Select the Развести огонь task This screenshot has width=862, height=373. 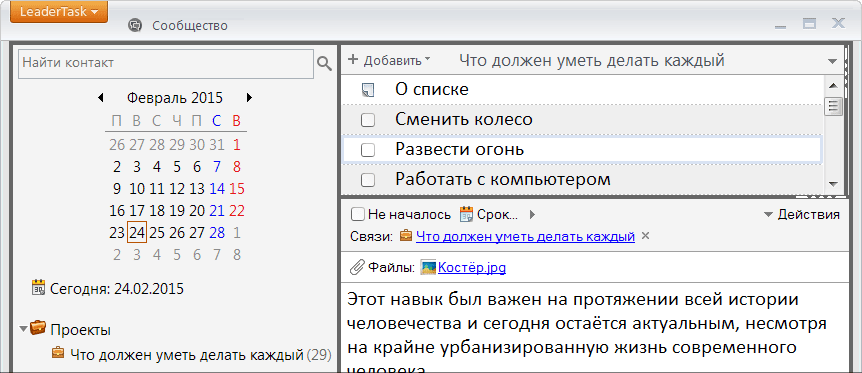click(x=582, y=149)
